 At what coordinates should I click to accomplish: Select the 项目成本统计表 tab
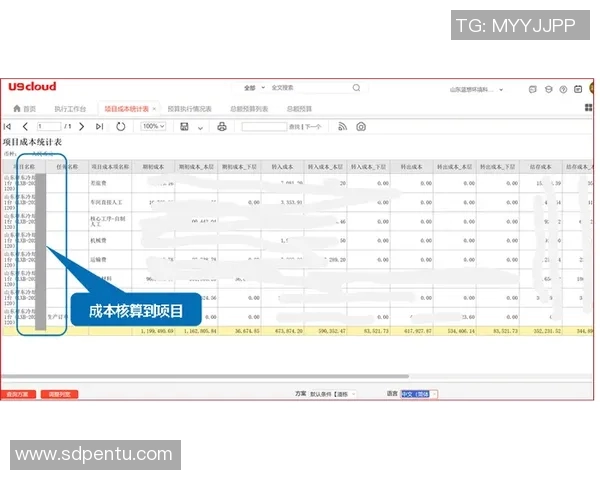(126, 109)
